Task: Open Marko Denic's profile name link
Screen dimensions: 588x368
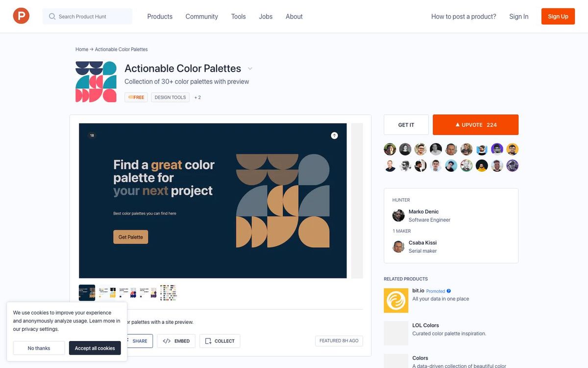Action: pos(424,212)
